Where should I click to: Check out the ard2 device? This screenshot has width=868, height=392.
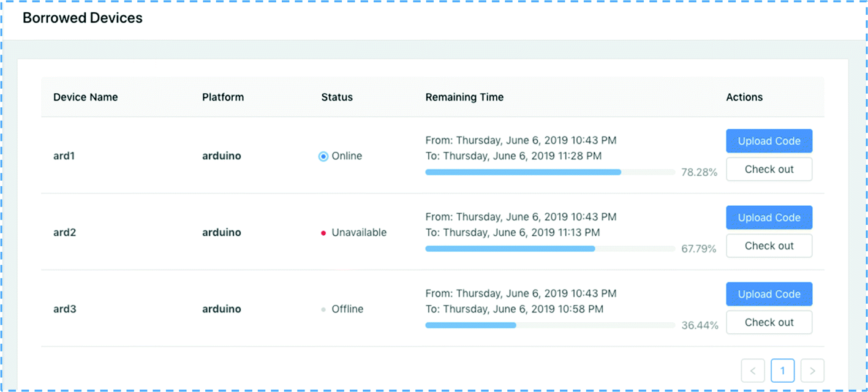tap(769, 246)
